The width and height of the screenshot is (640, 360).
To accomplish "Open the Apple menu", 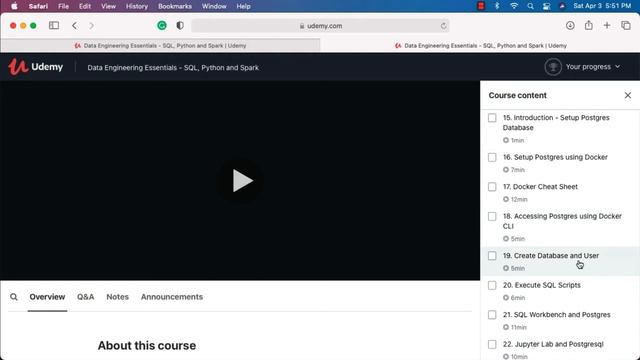I will [x=14, y=6].
